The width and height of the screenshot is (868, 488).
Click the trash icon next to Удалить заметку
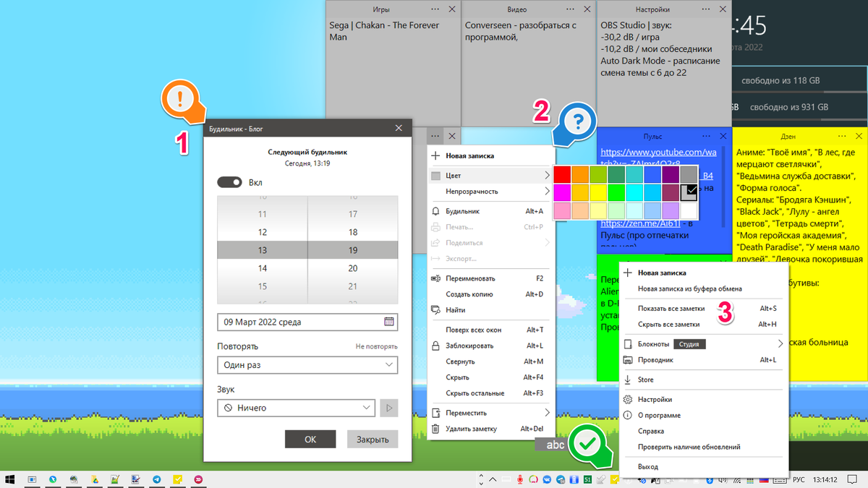coord(435,429)
